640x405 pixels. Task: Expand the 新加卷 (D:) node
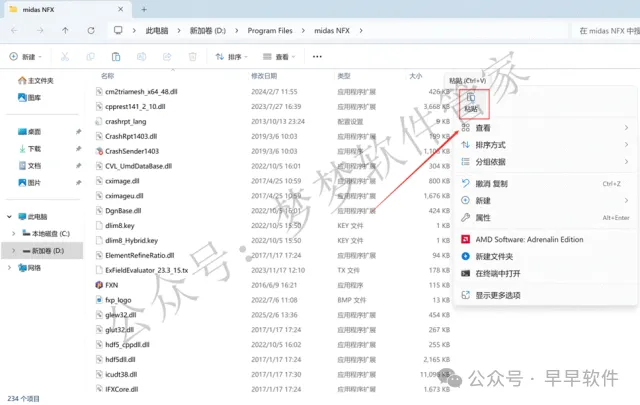[x=13, y=251]
